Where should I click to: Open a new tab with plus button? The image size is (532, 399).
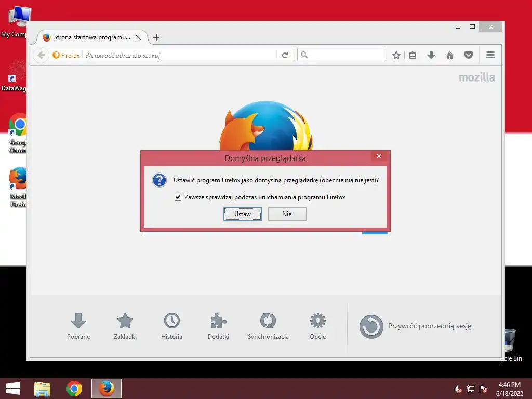click(x=156, y=37)
